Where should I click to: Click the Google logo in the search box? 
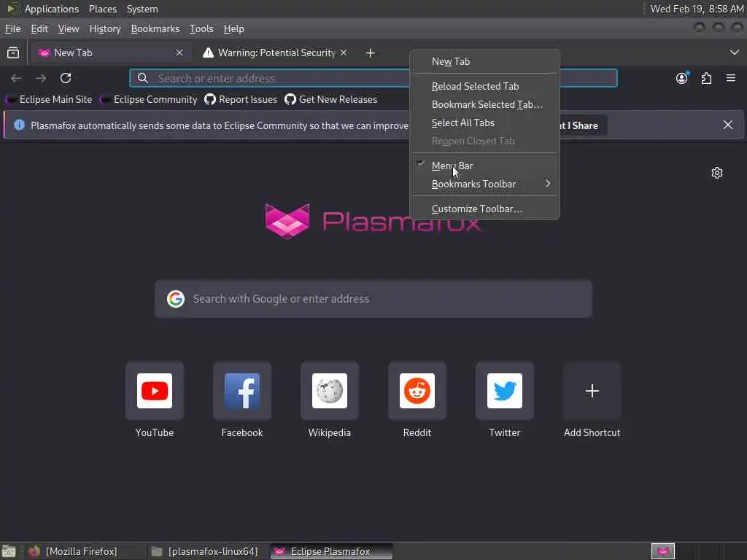[176, 299]
